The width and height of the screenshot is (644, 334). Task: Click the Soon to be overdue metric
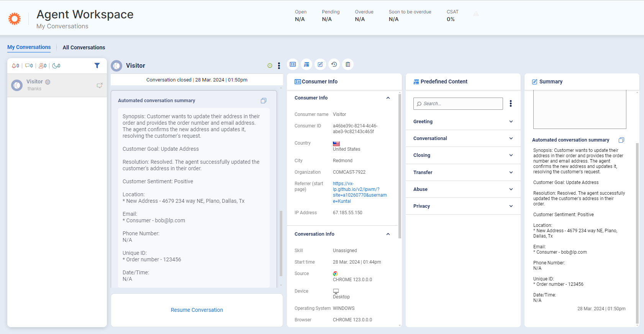[x=410, y=16]
